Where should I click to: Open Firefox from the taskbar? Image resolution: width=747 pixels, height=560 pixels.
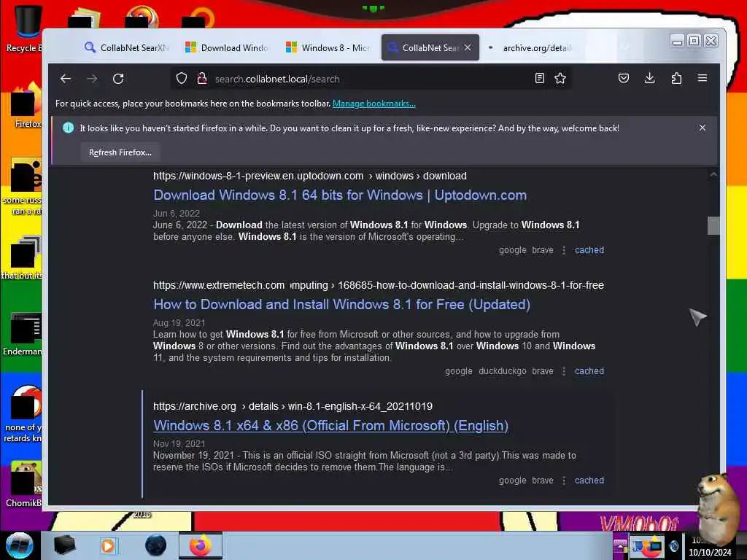[201, 545]
